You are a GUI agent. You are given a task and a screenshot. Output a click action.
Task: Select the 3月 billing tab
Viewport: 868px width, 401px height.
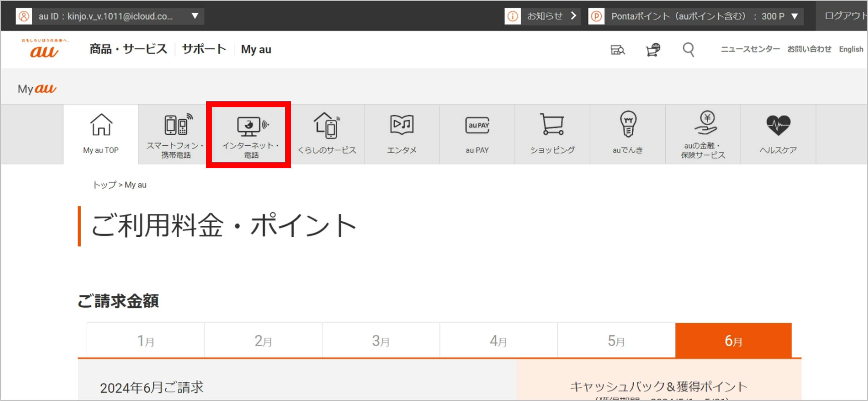pos(381,340)
